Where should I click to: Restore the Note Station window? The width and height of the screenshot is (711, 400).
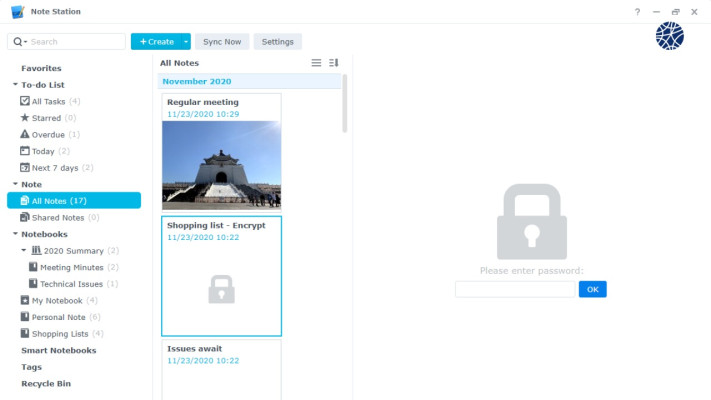point(676,12)
